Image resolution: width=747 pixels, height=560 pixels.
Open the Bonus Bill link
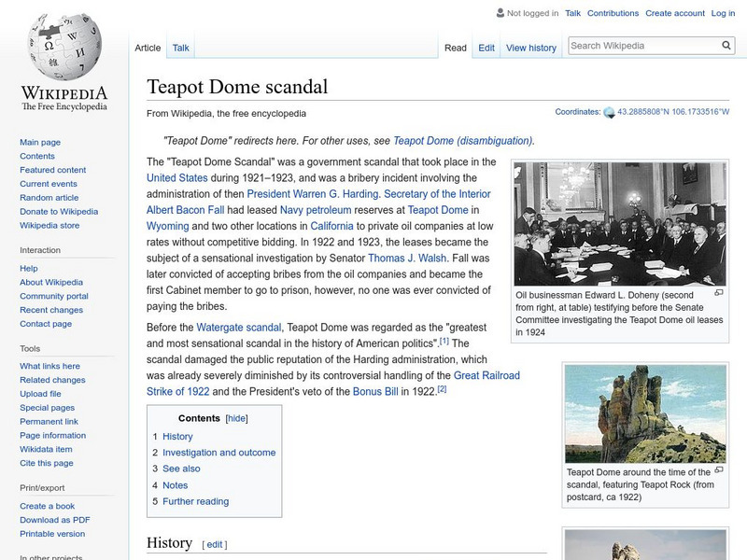click(375, 391)
